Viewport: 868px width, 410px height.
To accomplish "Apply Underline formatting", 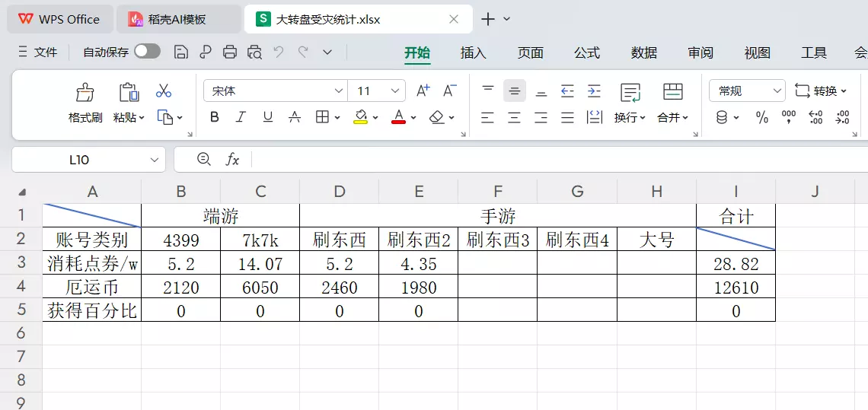I will pyautogui.click(x=268, y=117).
